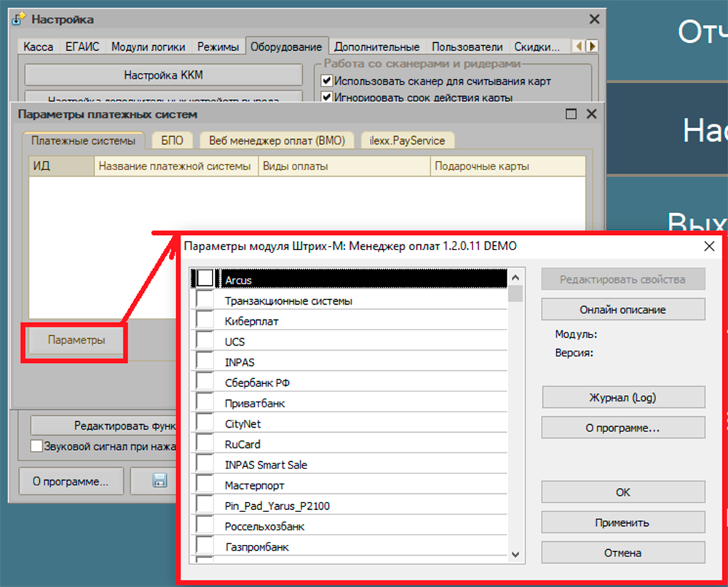Viewport: 728px width, 587px height.
Task: Select the Arcus list row
Action: point(349,279)
